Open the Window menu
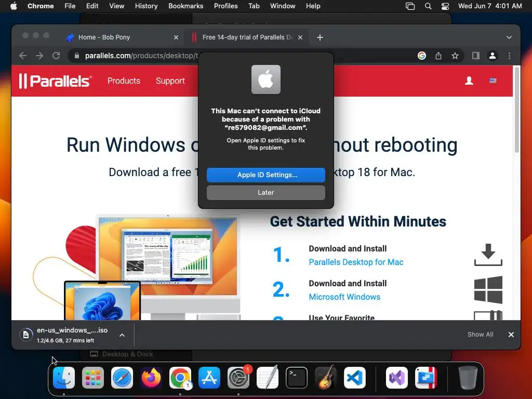 [x=283, y=6]
